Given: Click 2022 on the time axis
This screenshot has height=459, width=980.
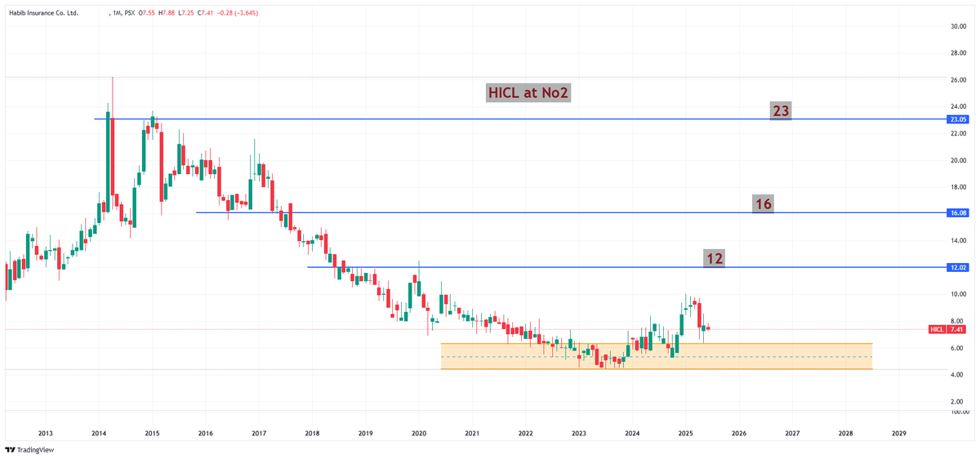Looking at the screenshot, I should tap(526, 433).
